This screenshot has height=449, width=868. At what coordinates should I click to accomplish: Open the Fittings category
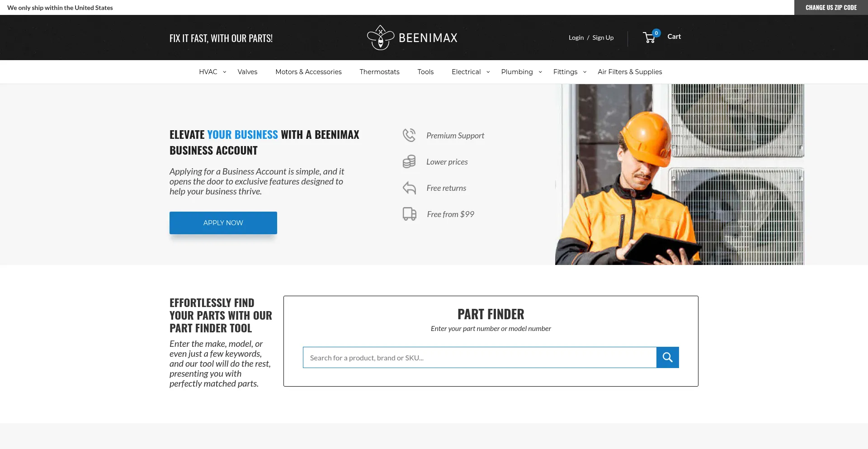tap(565, 72)
